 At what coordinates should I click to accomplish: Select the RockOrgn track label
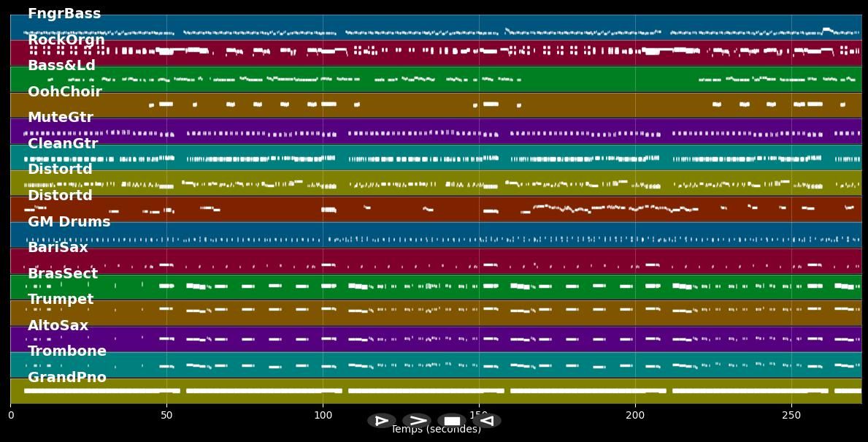[x=66, y=39]
